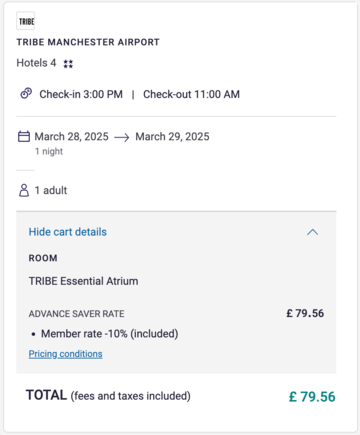Click the 1 adult guest label

click(51, 190)
